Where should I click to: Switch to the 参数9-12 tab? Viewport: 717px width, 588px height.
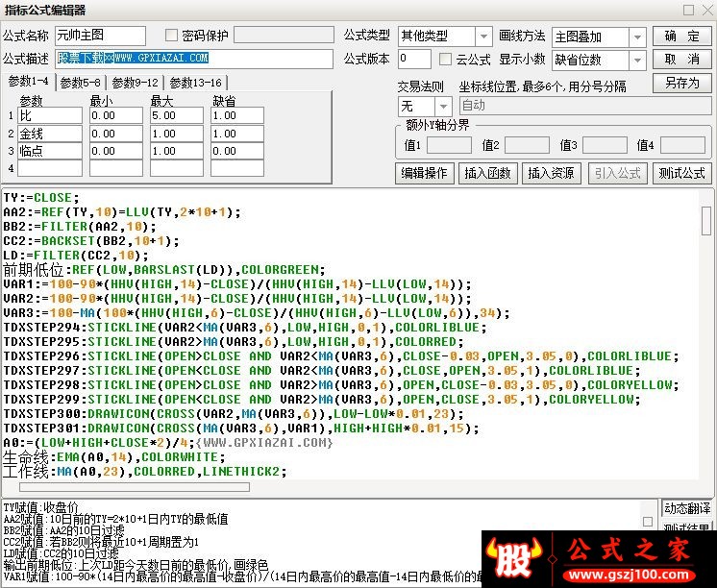pos(134,83)
